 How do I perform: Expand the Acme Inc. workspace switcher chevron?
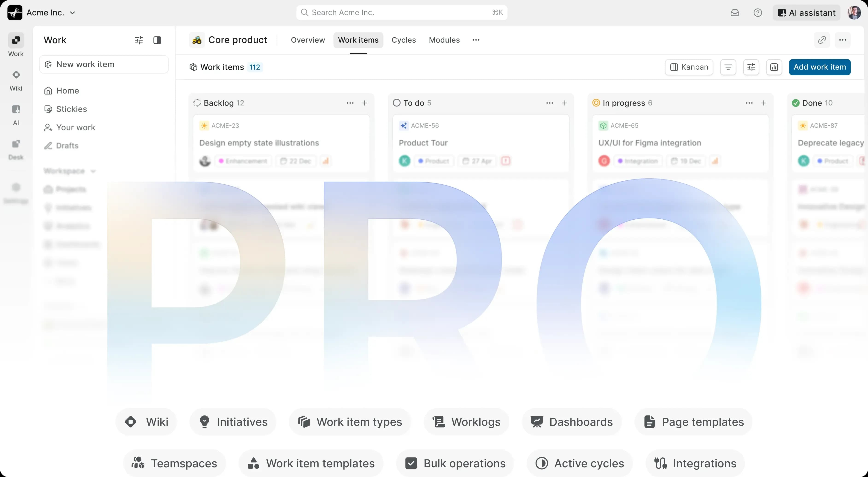[x=72, y=13]
